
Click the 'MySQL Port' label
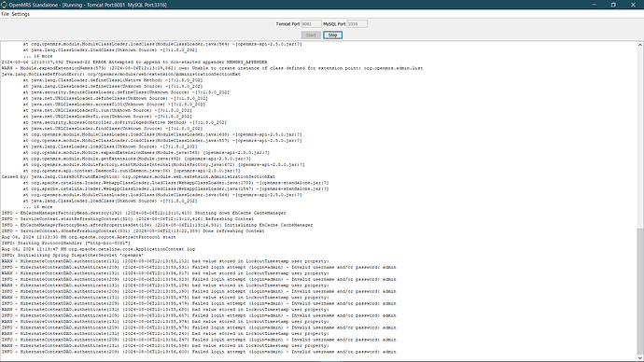(334, 24)
